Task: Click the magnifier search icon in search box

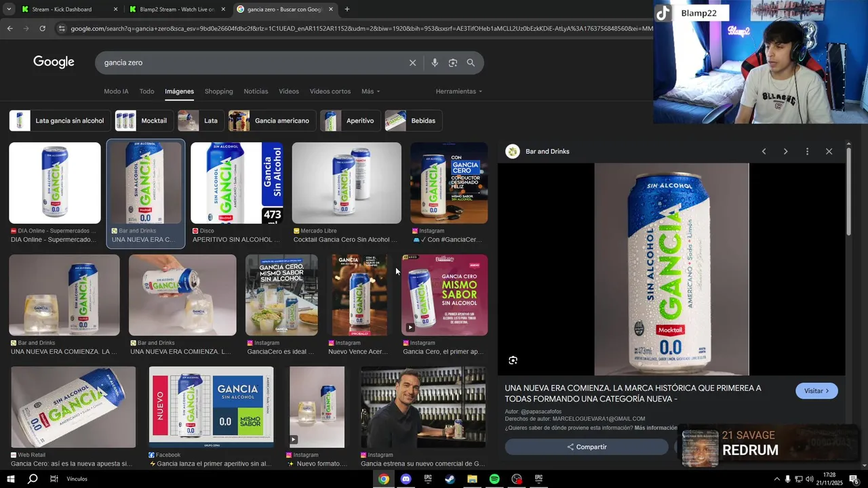Action: point(471,62)
